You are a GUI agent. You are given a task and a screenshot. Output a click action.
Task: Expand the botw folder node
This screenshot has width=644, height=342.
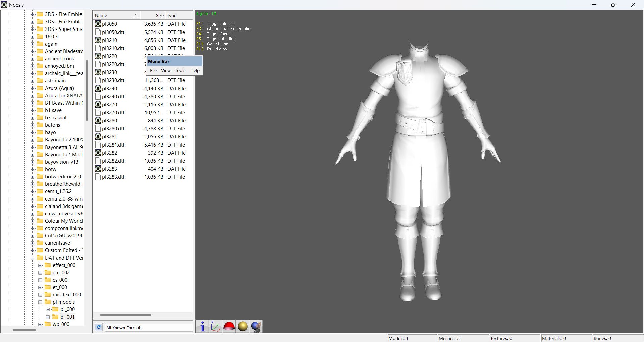pyautogui.click(x=32, y=169)
